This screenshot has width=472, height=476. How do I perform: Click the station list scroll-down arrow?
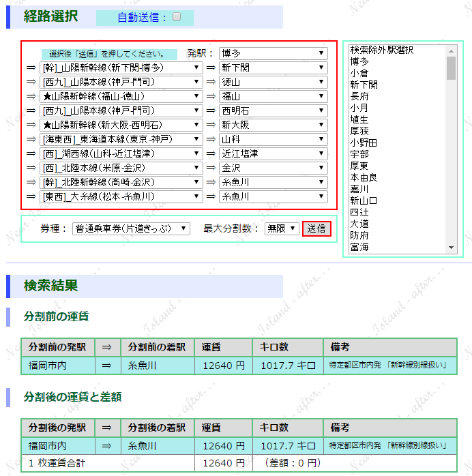[452, 248]
